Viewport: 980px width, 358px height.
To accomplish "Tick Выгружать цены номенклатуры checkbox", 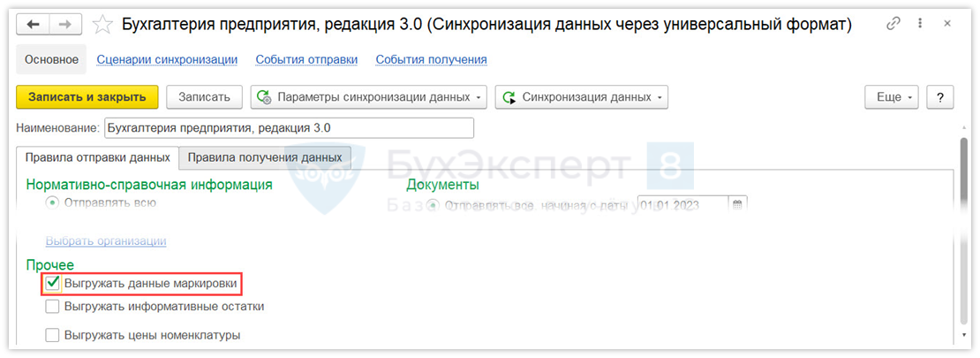I will click(x=52, y=336).
